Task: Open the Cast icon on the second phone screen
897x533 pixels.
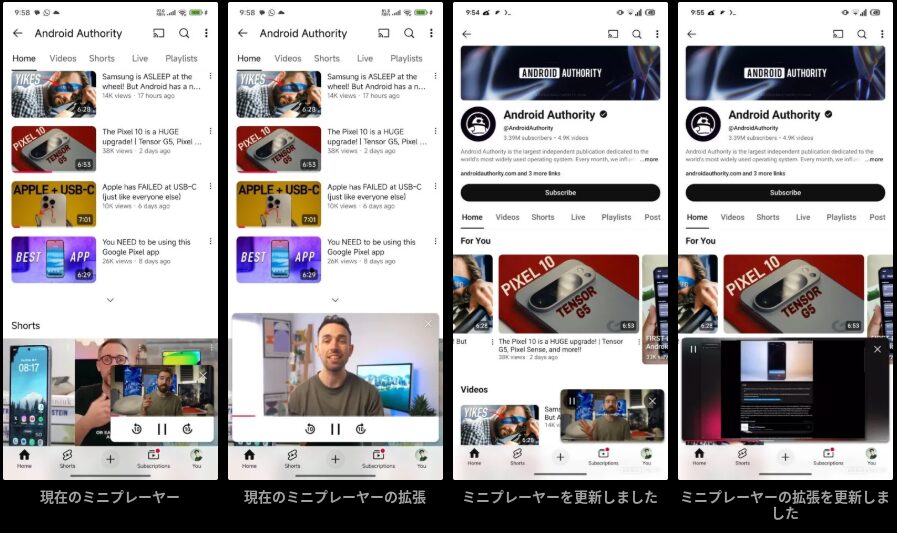Action: [x=383, y=33]
